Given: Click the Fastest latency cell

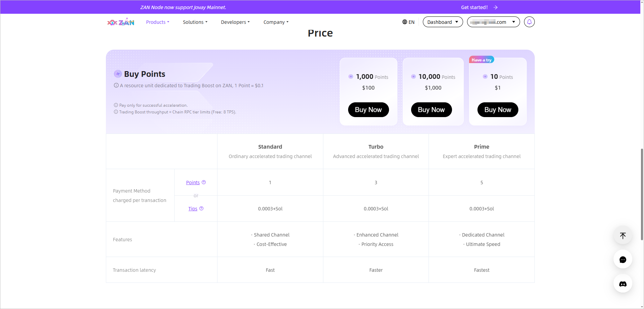Looking at the screenshot, I should [x=481, y=270].
